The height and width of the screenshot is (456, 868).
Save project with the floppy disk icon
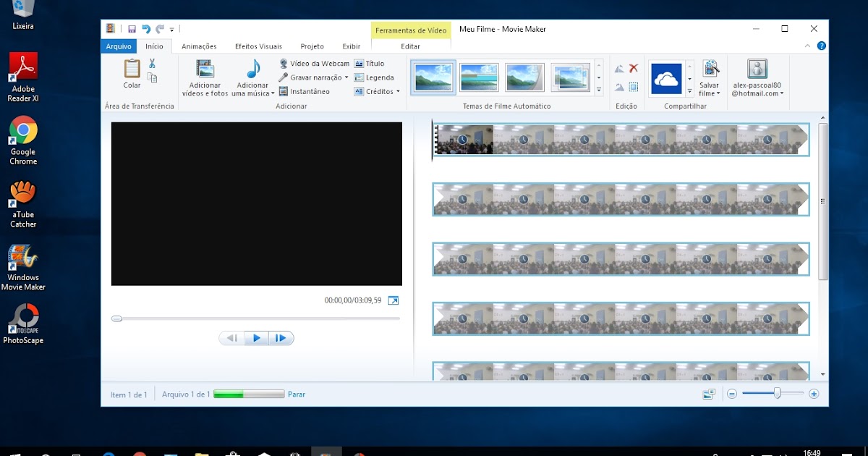[x=132, y=29]
